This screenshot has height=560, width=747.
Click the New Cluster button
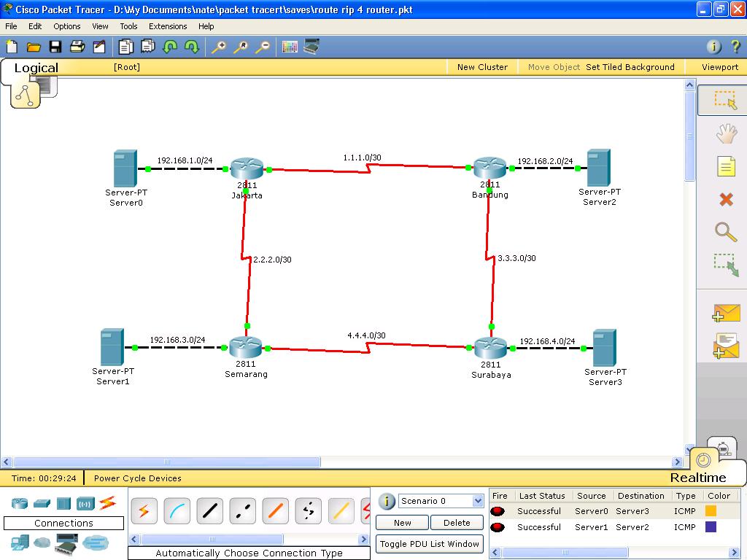483,67
